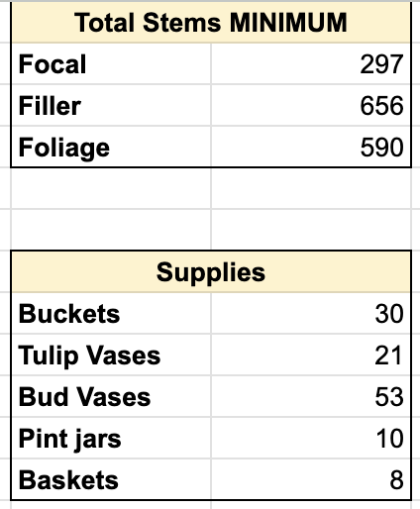Image resolution: width=420 pixels, height=509 pixels.
Task: Select the Tulip Vases label cell
Action: 111,355
